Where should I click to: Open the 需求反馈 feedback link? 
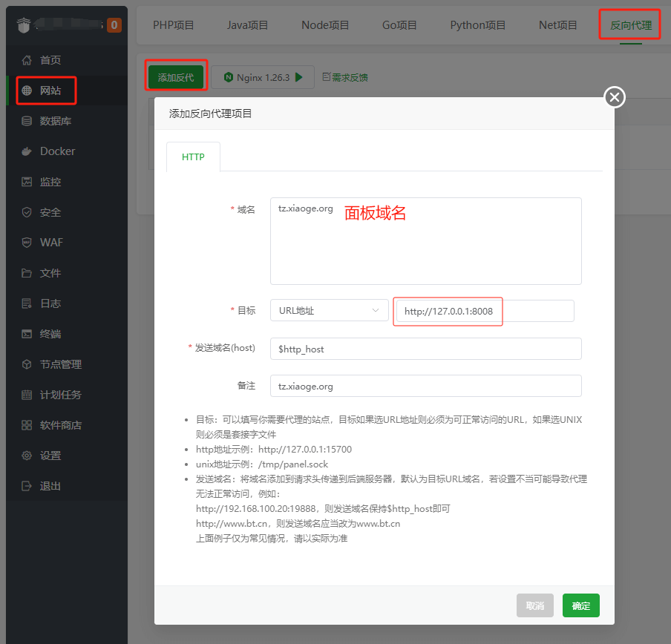coord(345,77)
